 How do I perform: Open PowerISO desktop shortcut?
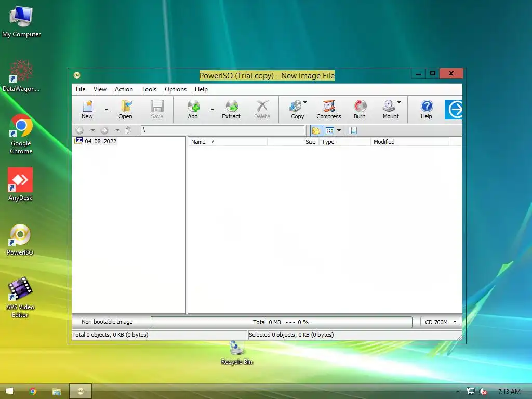click(20, 240)
